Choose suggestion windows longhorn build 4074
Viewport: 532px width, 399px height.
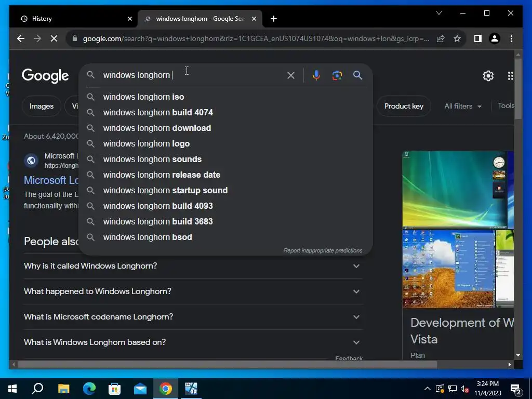(x=225, y=112)
